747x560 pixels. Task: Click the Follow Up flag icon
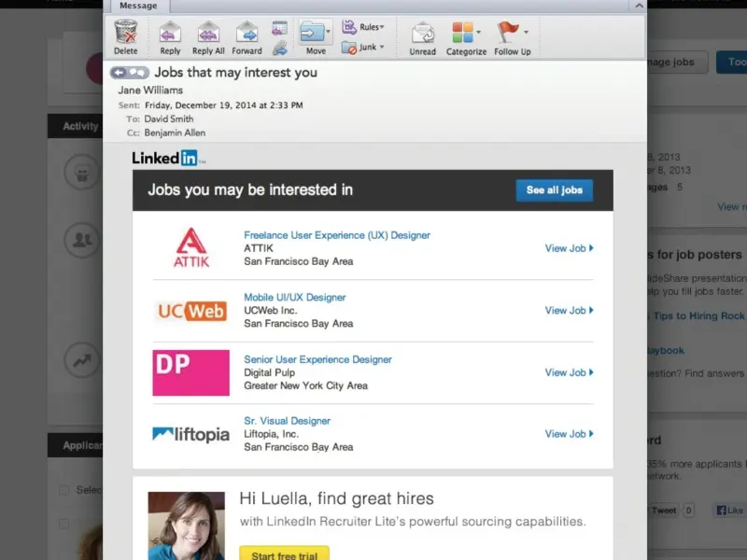click(507, 33)
